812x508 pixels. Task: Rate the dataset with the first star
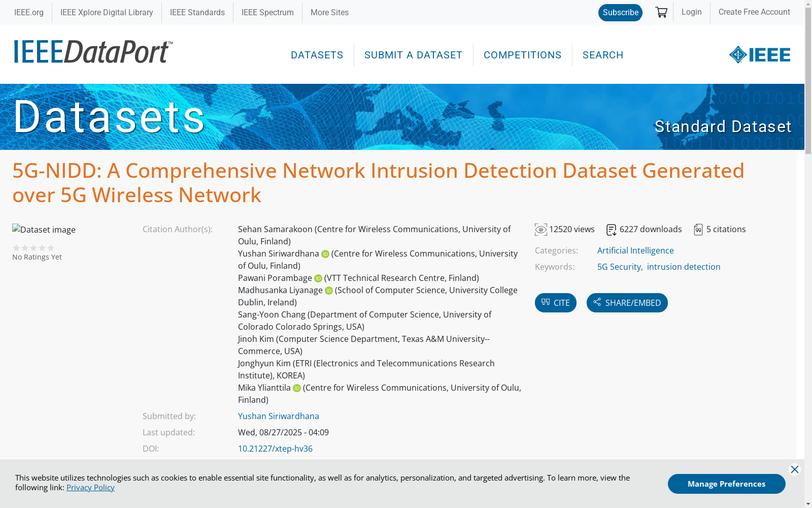(x=16, y=248)
